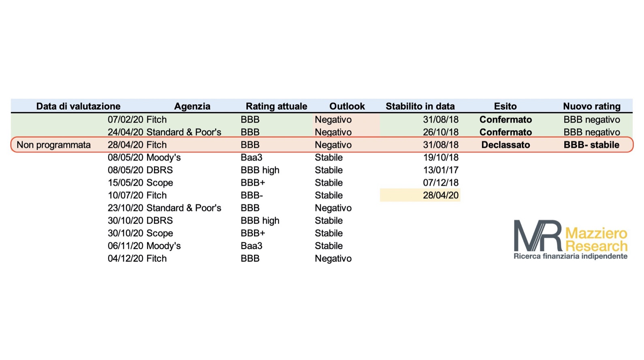This screenshot has height=360, width=644.
Task: Select the 06/11/20 Moody's Baa3 rating cell
Action: [252, 246]
